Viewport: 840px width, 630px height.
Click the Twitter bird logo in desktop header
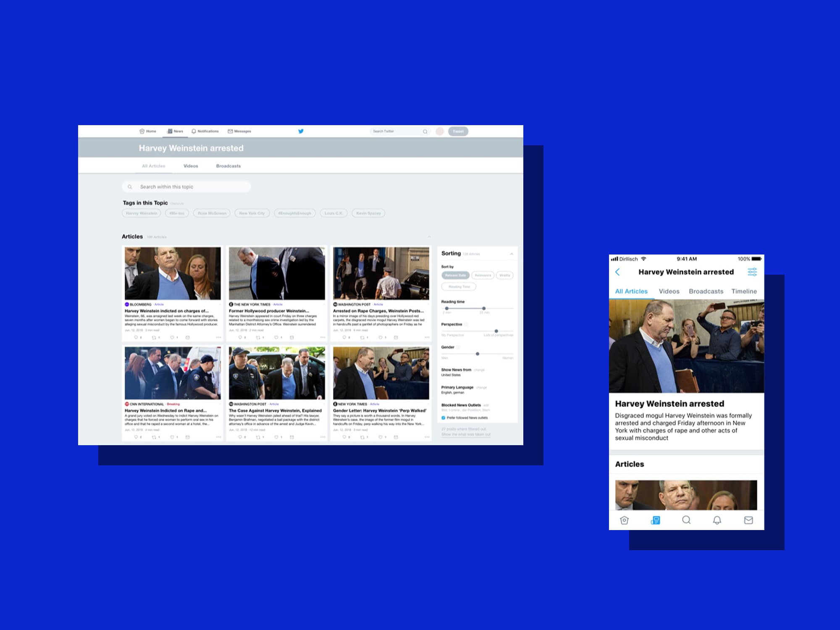point(301,131)
